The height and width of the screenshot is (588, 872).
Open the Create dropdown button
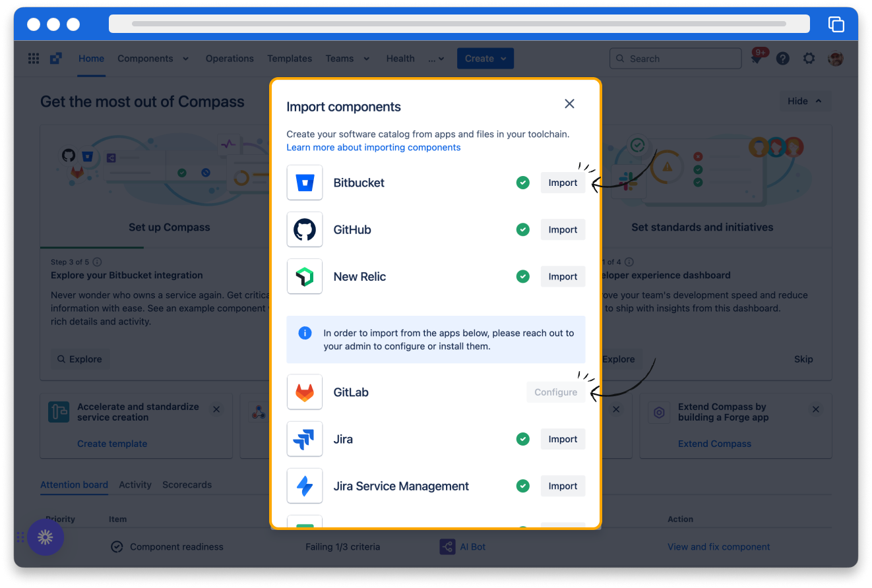[x=485, y=59]
